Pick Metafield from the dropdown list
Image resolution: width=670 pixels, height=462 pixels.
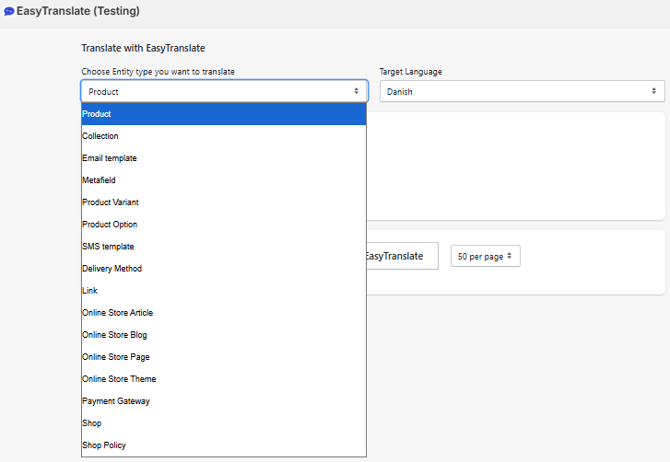click(101, 180)
